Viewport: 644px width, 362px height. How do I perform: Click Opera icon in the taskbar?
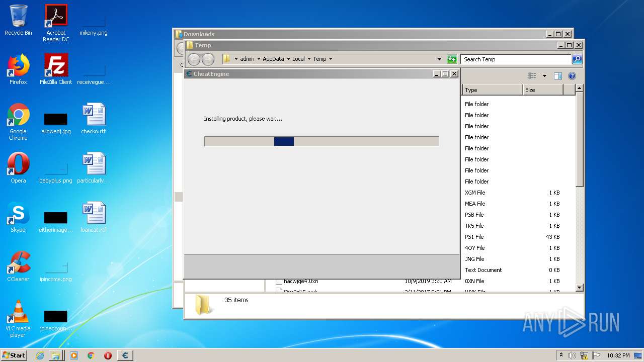[108, 355]
